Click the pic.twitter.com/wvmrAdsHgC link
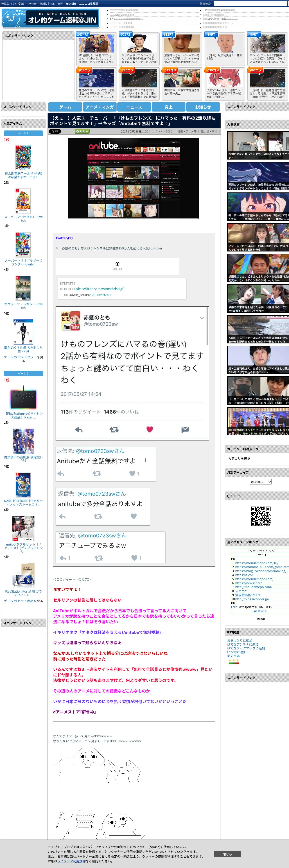This screenshot has width=289, height=868. click(x=100, y=289)
